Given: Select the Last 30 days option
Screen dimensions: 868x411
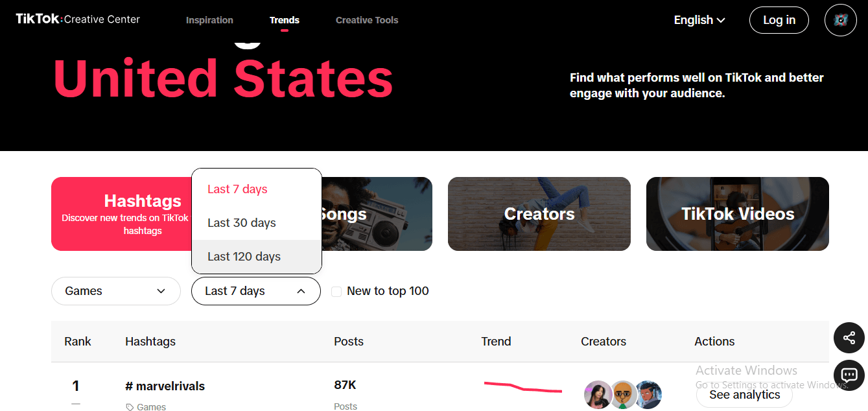Looking at the screenshot, I should click(x=242, y=223).
